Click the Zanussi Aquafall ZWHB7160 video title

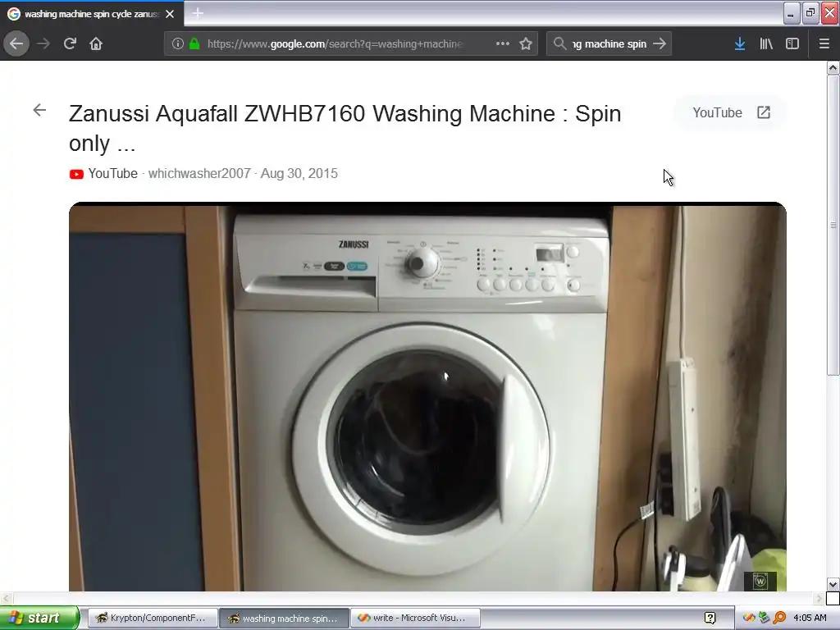pos(345,128)
